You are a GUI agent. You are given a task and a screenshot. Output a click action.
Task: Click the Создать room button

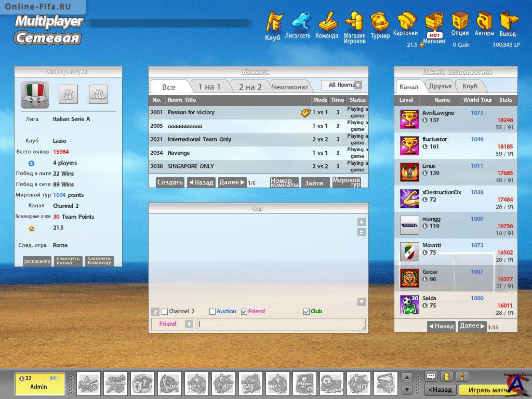[x=170, y=182]
